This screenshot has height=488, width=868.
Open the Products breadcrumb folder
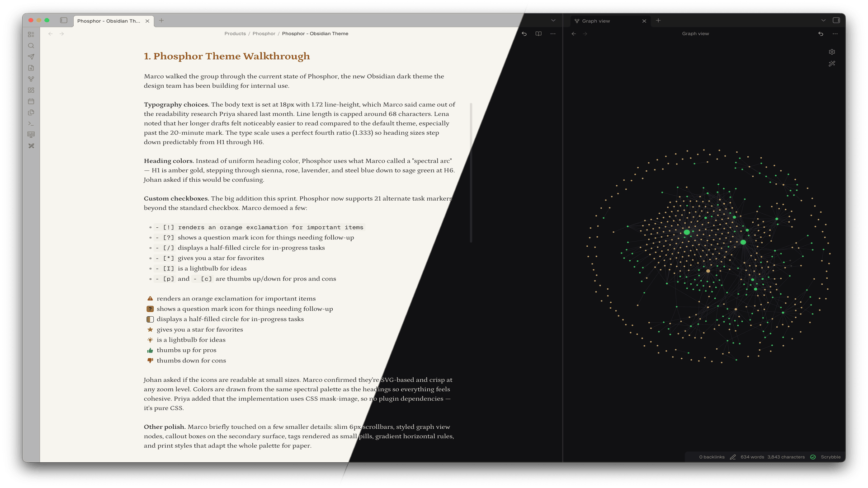click(235, 34)
